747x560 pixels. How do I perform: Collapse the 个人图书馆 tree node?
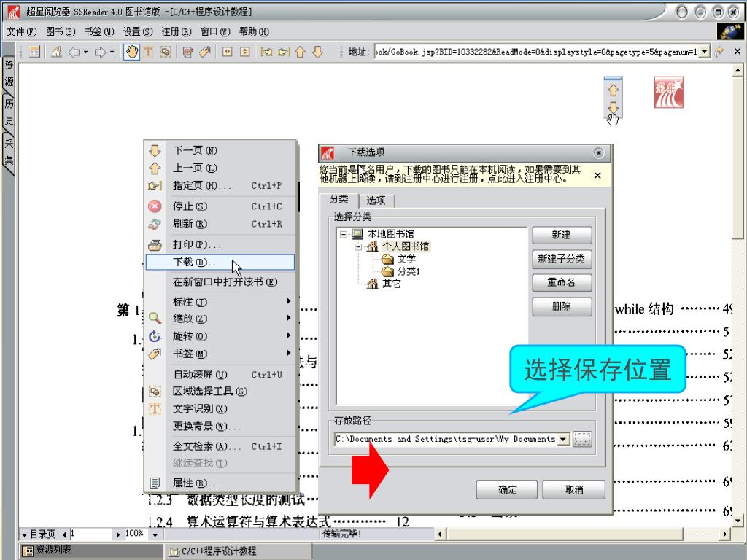pyautogui.click(x=357, y=246)
